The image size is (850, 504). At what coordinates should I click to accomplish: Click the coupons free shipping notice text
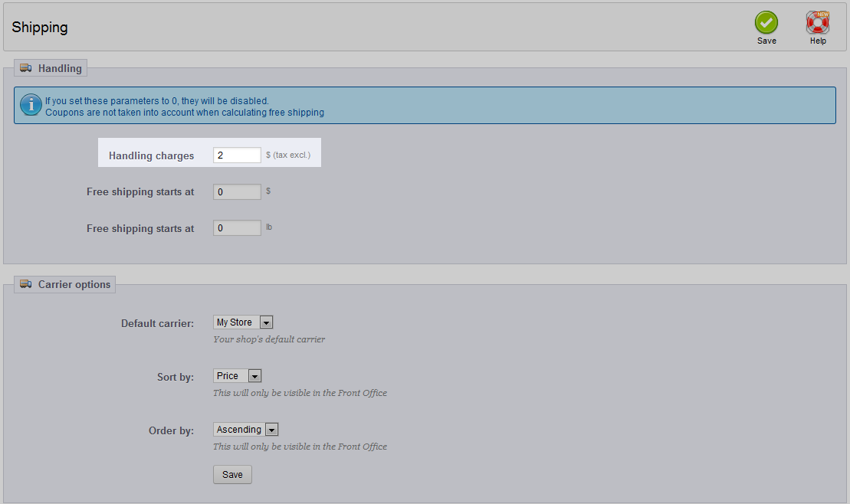click(x=185, y=113)
